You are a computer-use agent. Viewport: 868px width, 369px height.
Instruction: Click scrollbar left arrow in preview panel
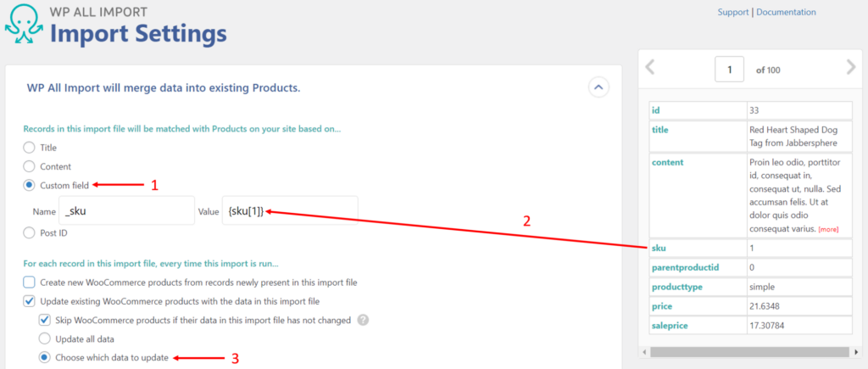click(x=643, y=352)
